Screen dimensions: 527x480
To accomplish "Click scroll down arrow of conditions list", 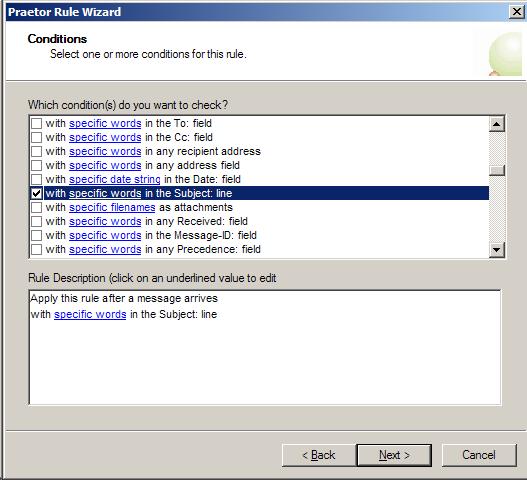I will pyautogui.click(x=497, y=250).
